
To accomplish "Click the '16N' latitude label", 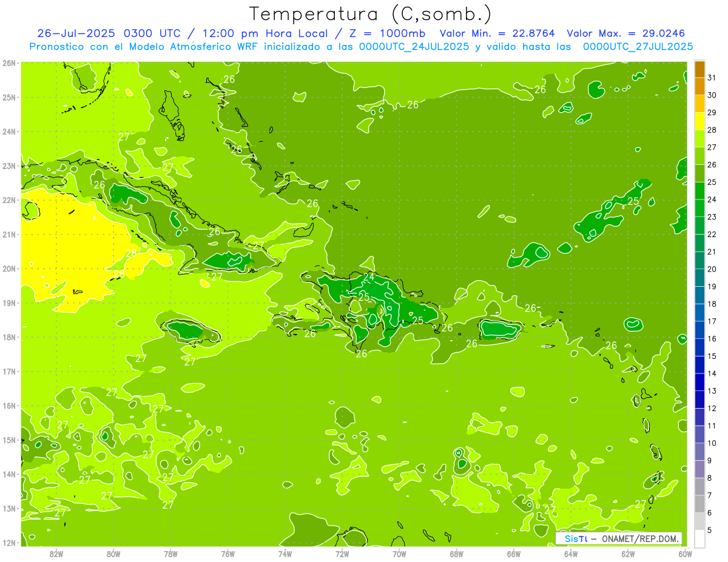I will click(x=8, y=406).
